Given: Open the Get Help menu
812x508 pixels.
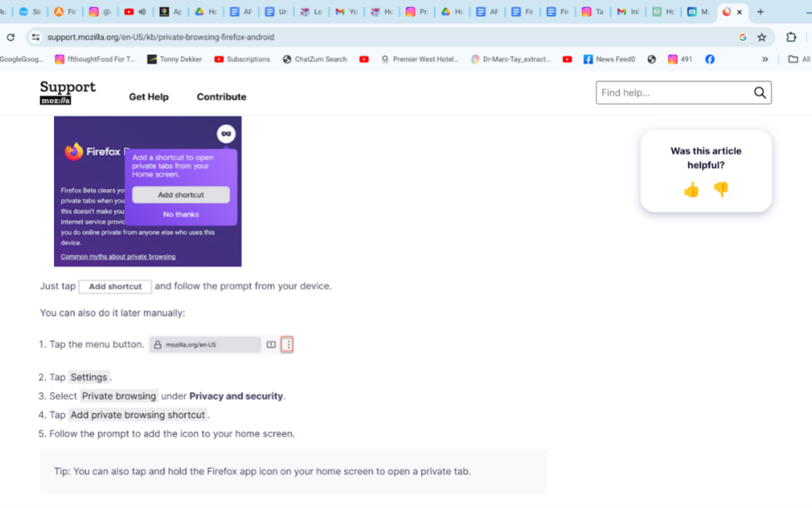Looking at the screenshot, I should click(149, 97).
